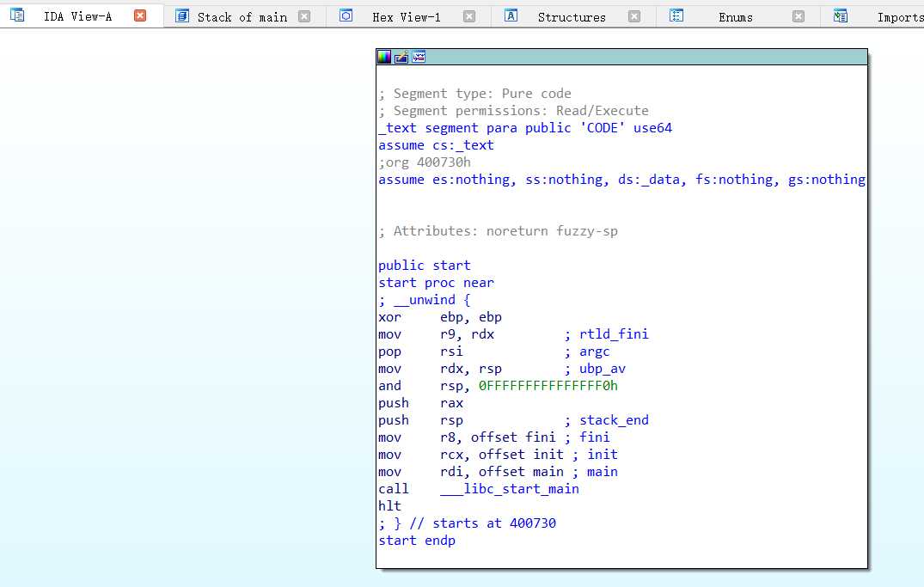924x587 pixels.
Task: Click the 'argc' comment
Action: pos(595,352)
